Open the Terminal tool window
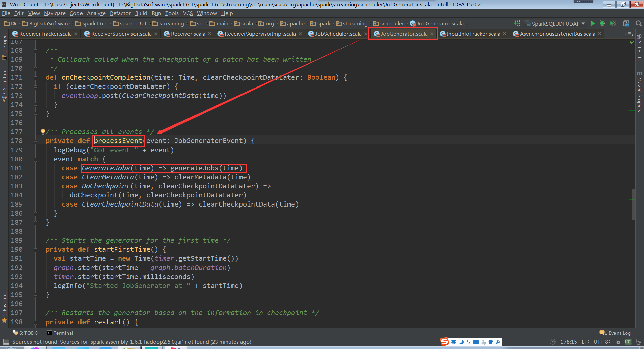The height and width of the screenshot is (349, 644). [x=60, y=333]
